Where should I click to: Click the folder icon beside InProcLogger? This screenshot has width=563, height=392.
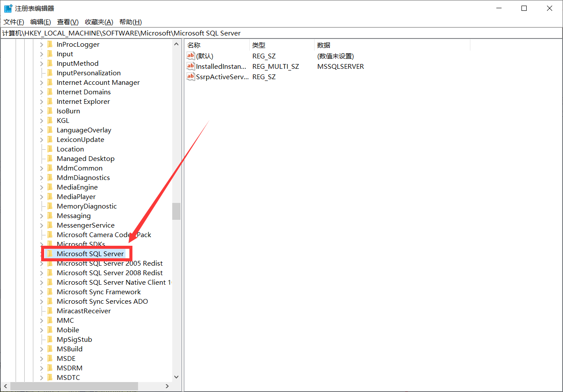pyautogui.click(x=50, y=44)
